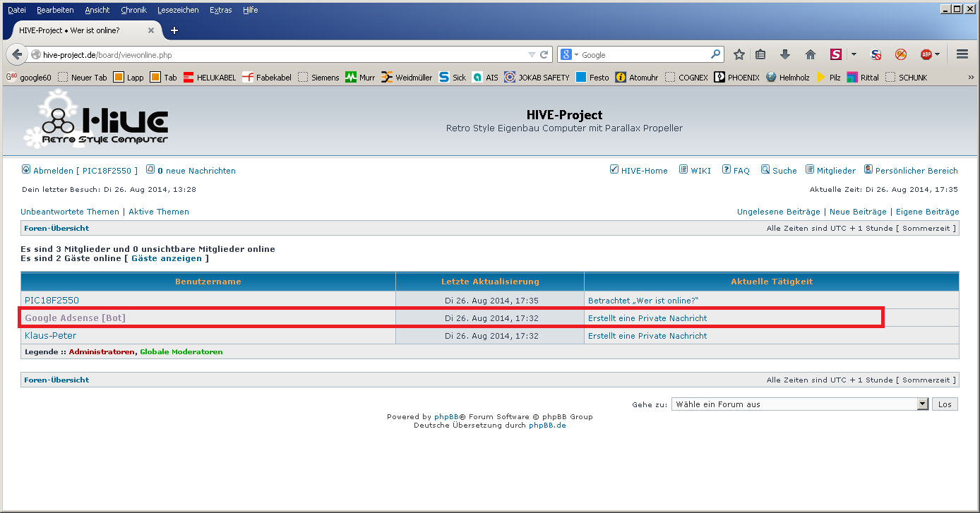Open the downloads arrow icon
This screenshot has width=980, height=513.
tap(784, 54)
